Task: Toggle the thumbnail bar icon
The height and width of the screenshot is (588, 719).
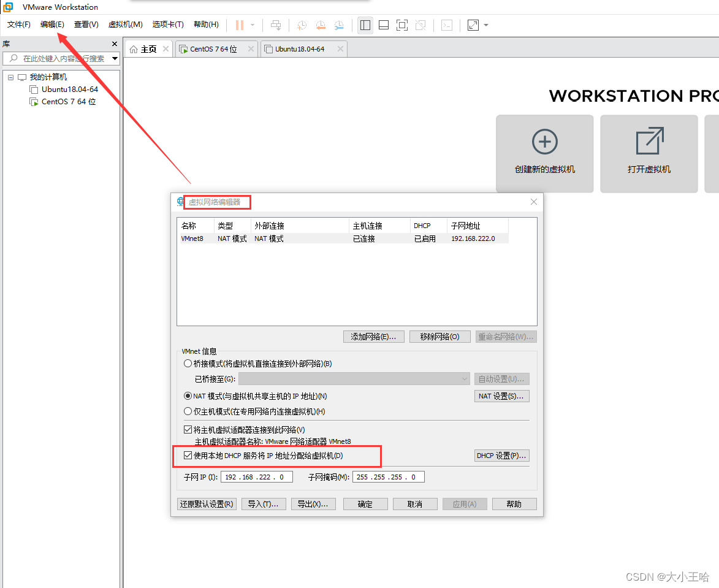Action: [384, 25]
